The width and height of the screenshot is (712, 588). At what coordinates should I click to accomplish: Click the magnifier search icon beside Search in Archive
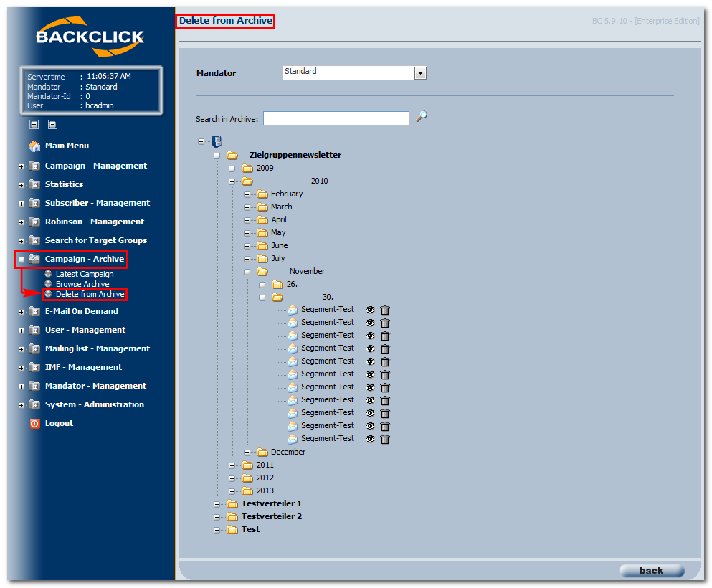422,116
